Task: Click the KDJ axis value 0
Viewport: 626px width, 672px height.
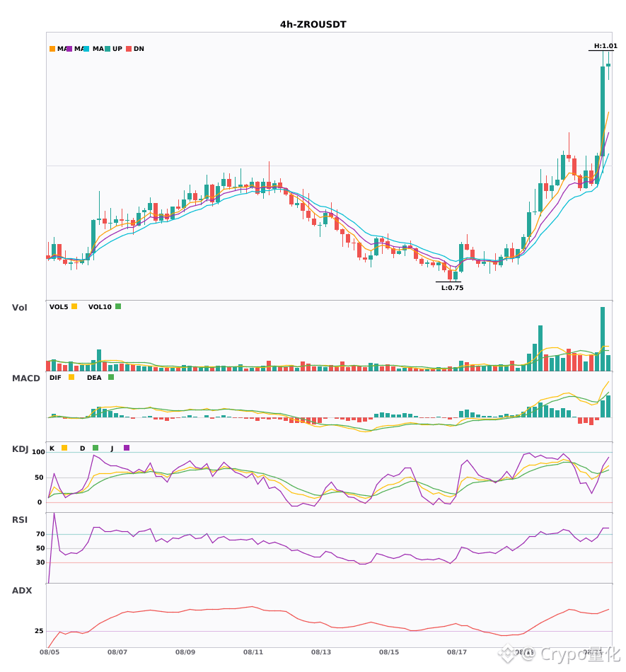Action: (40, 502)
